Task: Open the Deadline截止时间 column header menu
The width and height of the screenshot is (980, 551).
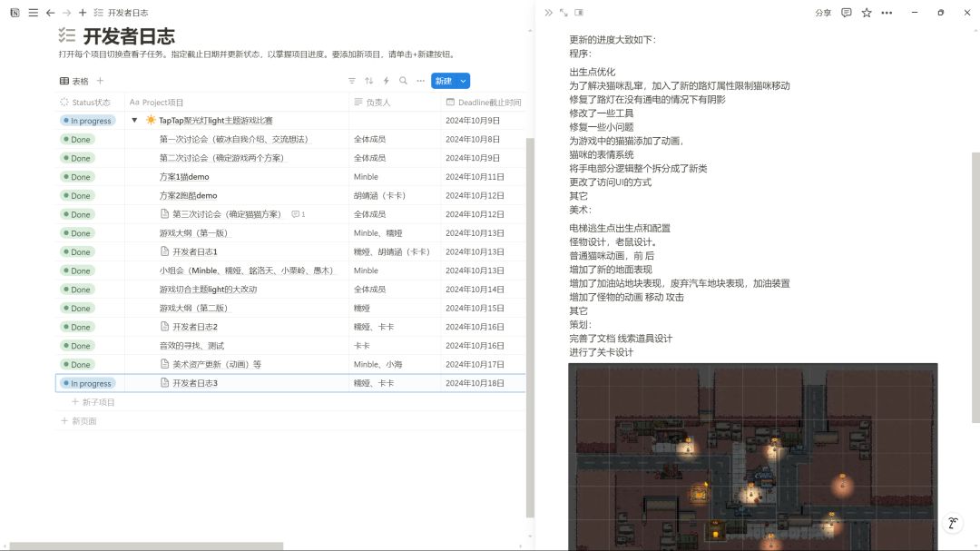Action: (x=483, y=102)
